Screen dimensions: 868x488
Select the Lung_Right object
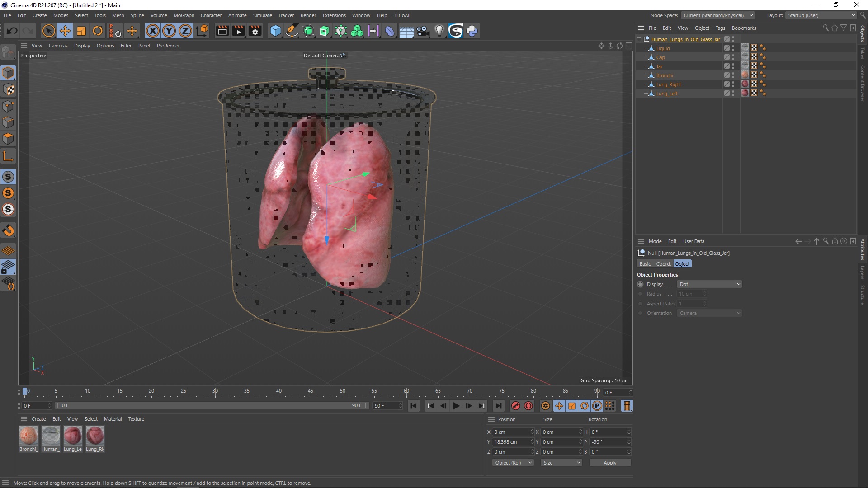pyautogui.click(x=669, y=84)
